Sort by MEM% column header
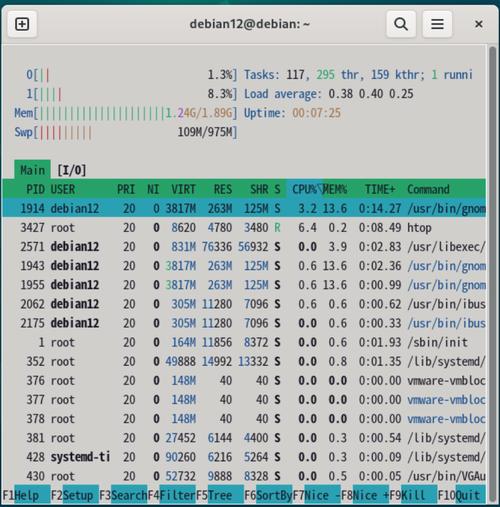500x507 pixels. (x=335, y=189)
